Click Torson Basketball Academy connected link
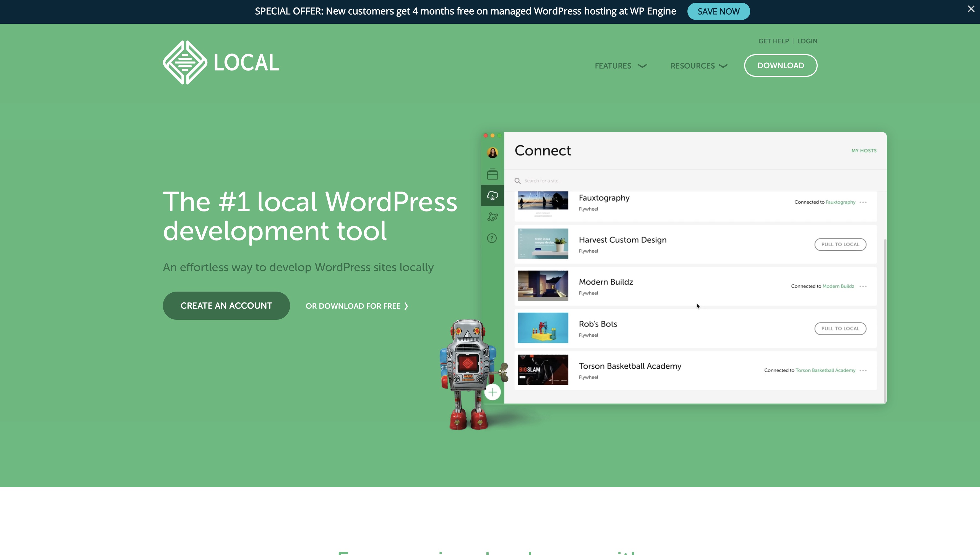The image size is (980, 555). 825,371
